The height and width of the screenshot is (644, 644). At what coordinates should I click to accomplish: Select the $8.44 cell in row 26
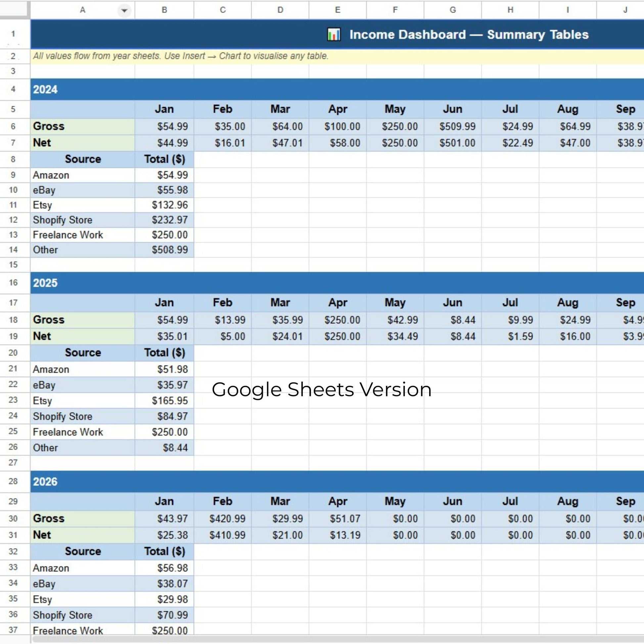click(x=164, y=447)
